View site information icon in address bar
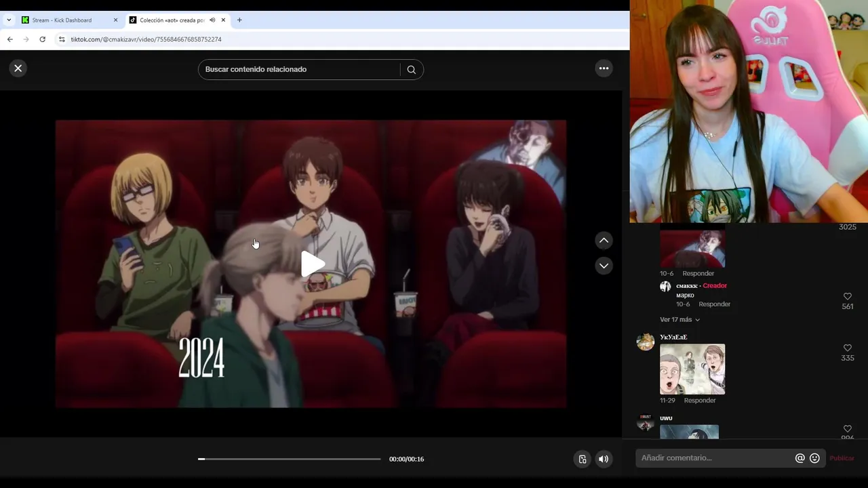The width and height of the screenshot is (868, 488). point(62,39)
